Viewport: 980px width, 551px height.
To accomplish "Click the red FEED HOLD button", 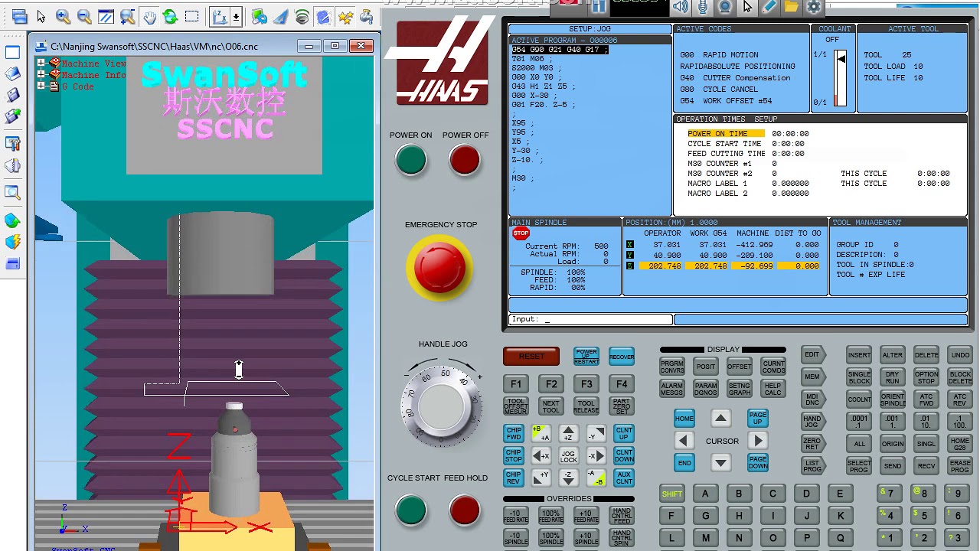I will point(465,510).
